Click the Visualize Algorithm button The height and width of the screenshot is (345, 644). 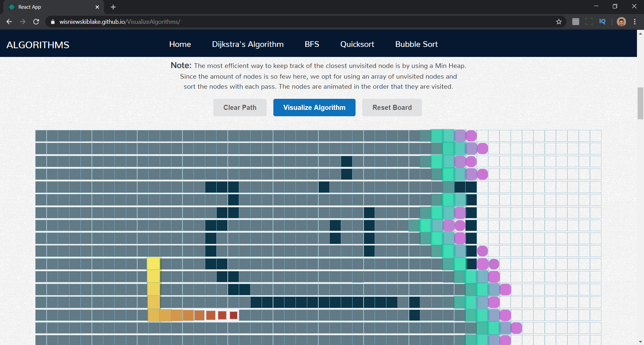click(314, 108)
